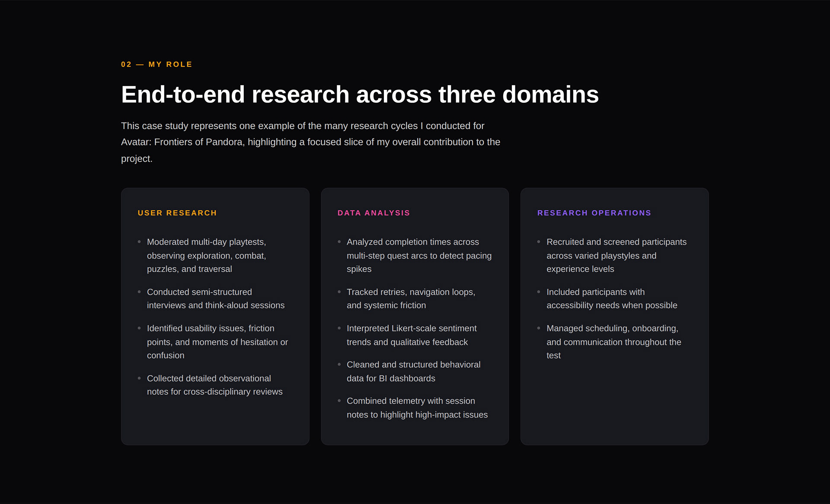Click 'Combined telemetry with session notes' item
The height and width of the screenshot is (504, 830).
point(417,407)
